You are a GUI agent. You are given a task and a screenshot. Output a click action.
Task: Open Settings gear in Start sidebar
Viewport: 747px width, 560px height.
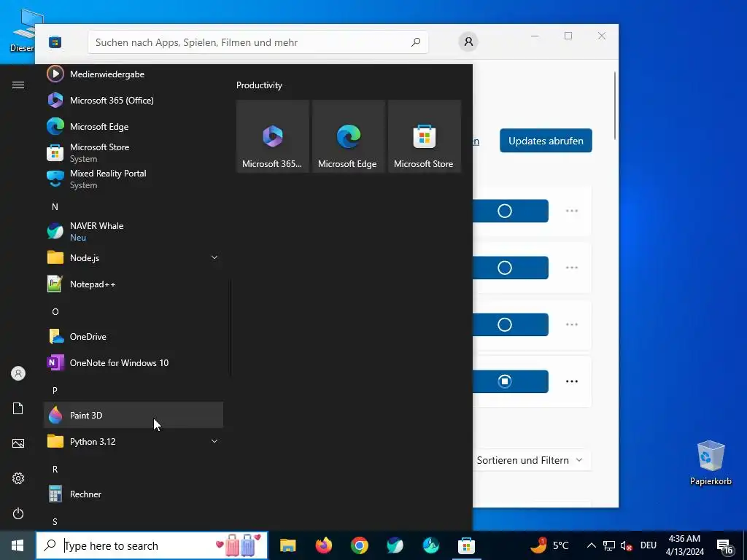coord(18,478)
